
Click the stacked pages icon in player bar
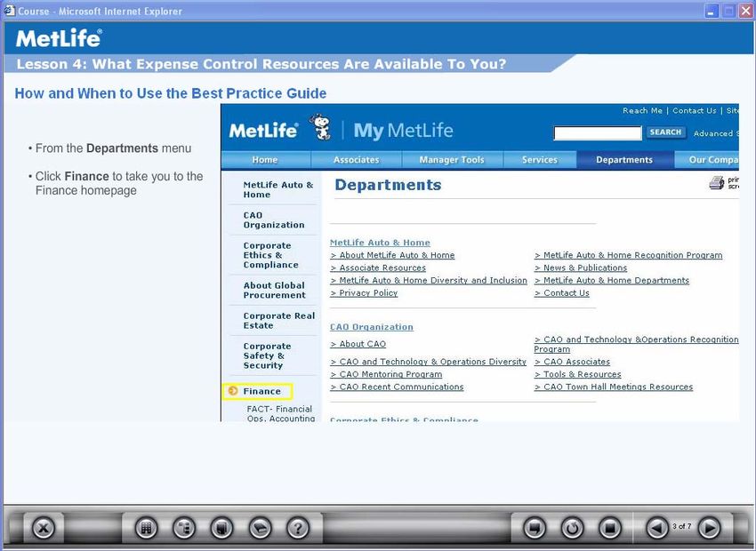pyautogui.click(x=221, y=529)
